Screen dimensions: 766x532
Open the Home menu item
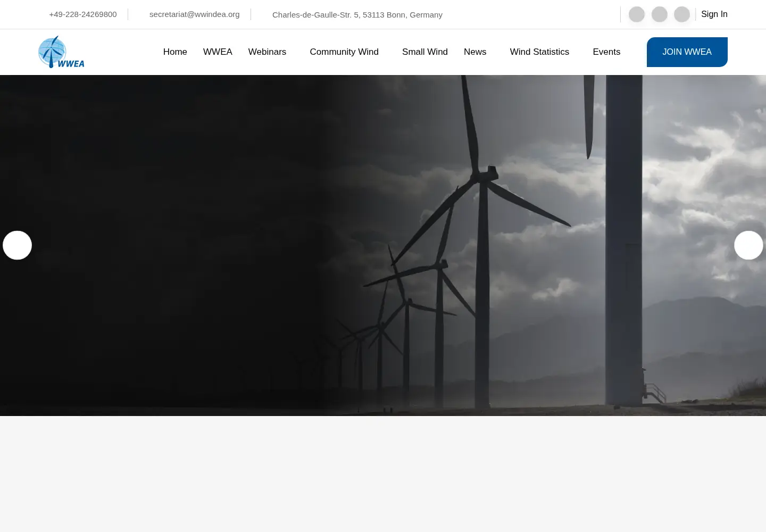tap(175, 52)
